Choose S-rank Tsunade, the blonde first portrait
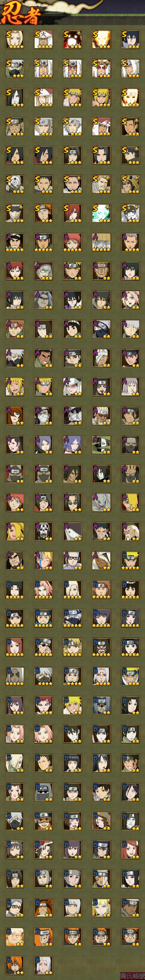This screenshot has height=980, width=145. point(15,40)
